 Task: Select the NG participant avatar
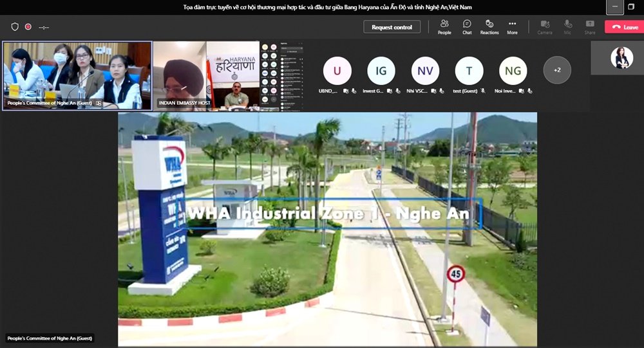513,71
